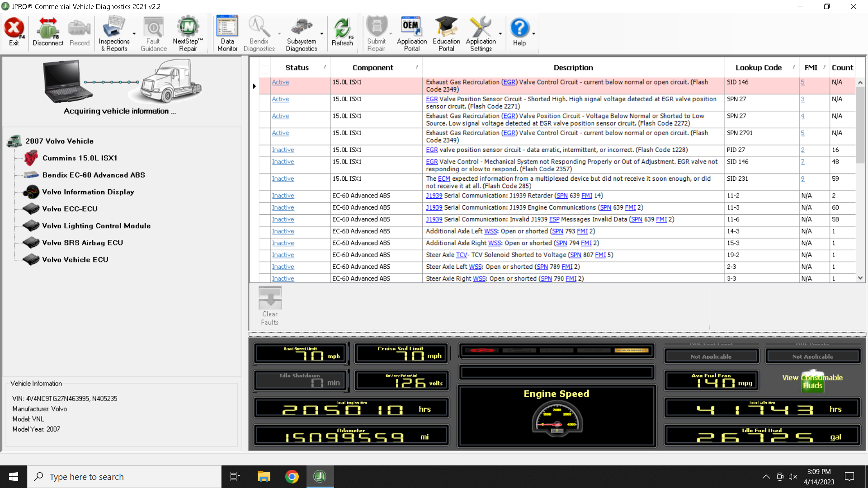This screenshot has width=868, height=488.
Task: Open Active link for SPN 2791 fault
Action: coord(280,133)
